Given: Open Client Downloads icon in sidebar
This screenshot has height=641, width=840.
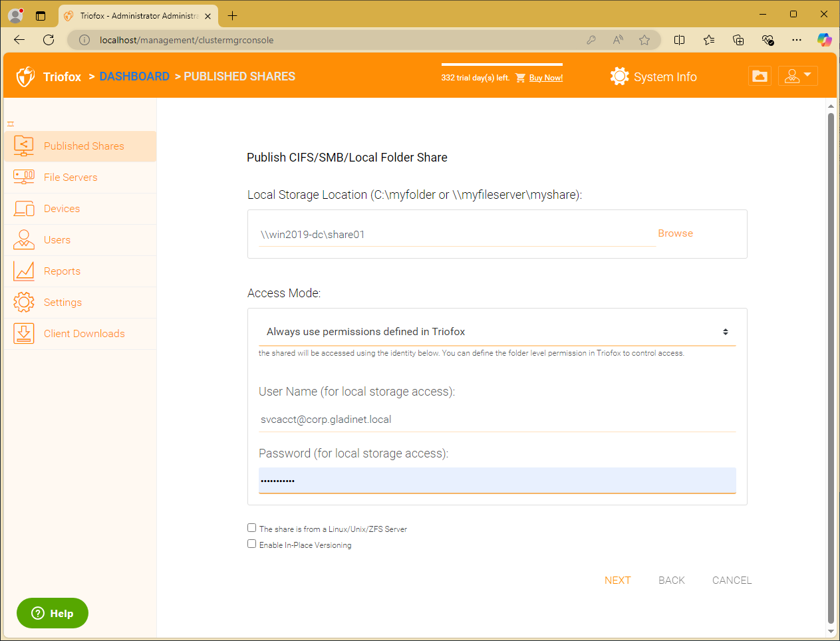Looking at the screenshot, I should click(24, 334).
